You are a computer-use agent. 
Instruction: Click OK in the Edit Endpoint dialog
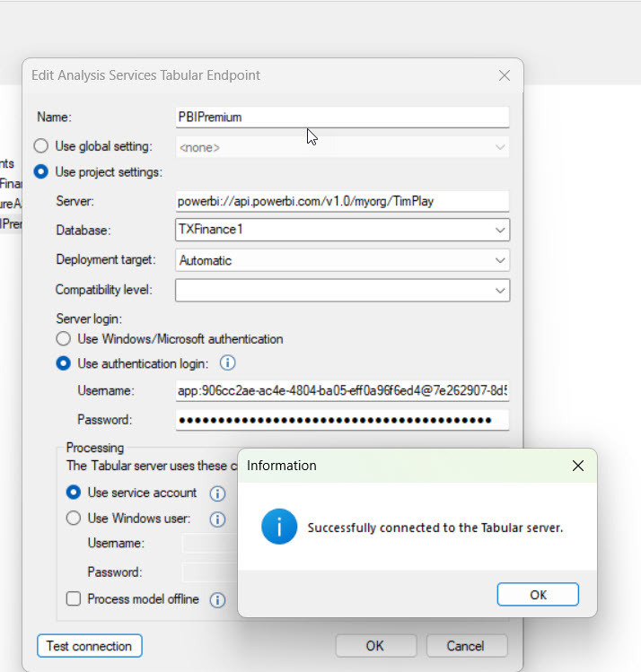[x=375, y=646]
